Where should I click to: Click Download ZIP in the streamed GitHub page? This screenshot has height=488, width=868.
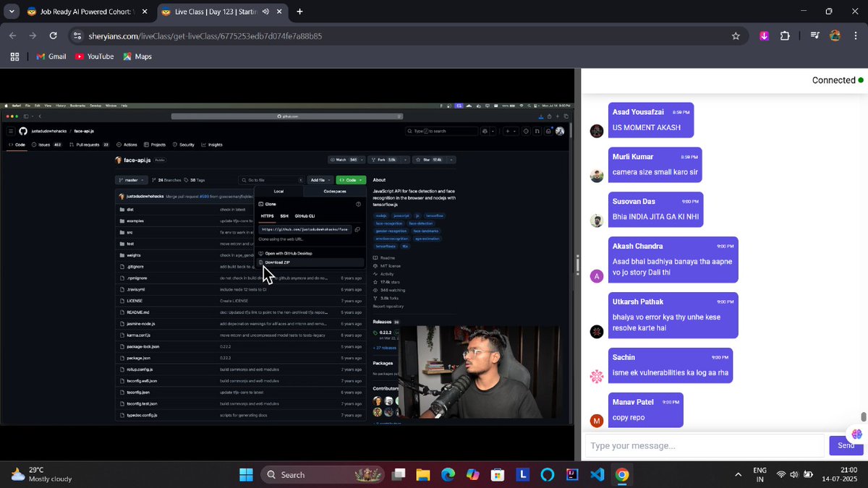(x=278, y=262)
